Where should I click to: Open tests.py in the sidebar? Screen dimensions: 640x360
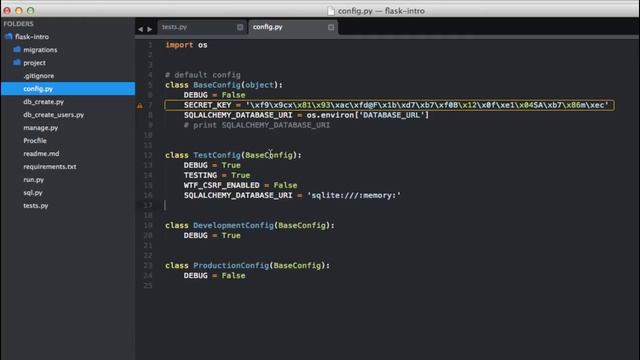(36, 206)
